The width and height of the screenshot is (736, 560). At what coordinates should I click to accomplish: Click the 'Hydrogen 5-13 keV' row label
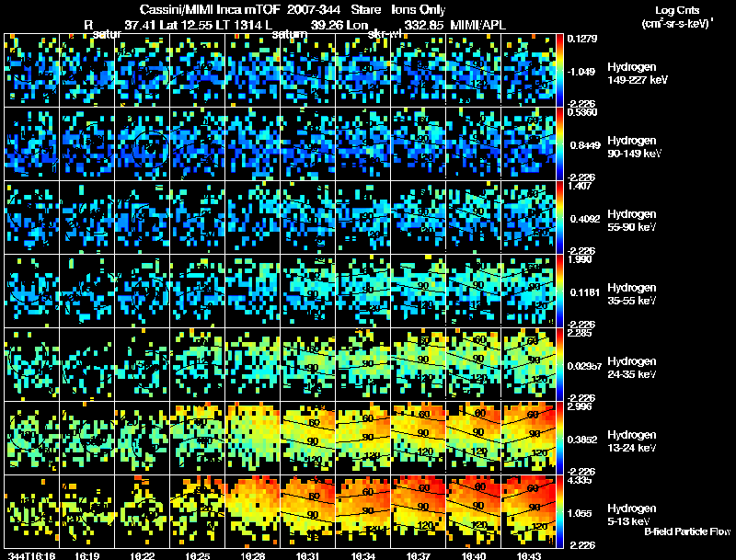coord(632,515)
